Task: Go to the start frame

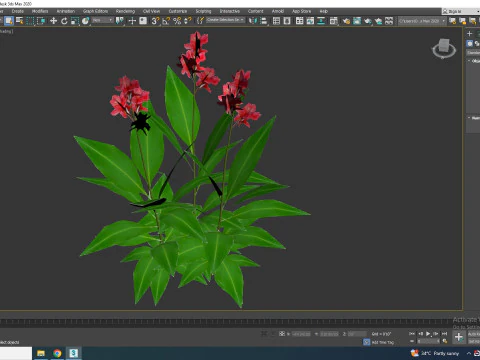Action: [x=412, y=333]
